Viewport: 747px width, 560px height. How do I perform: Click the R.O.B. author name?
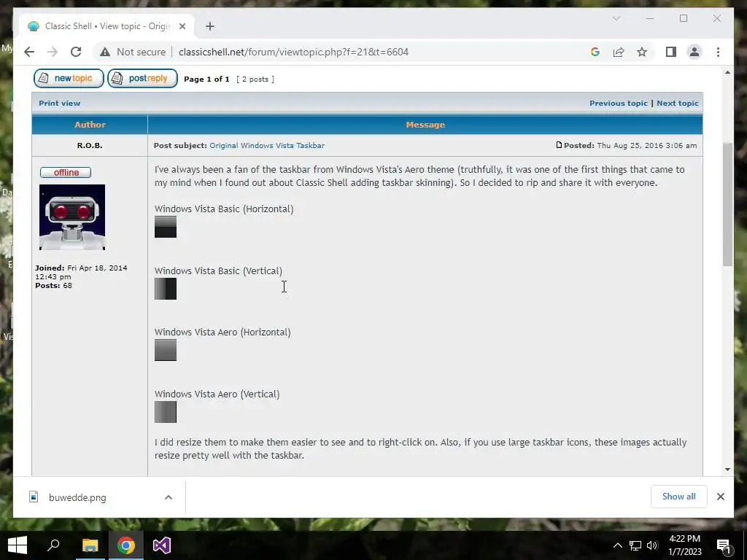point(90,146)
